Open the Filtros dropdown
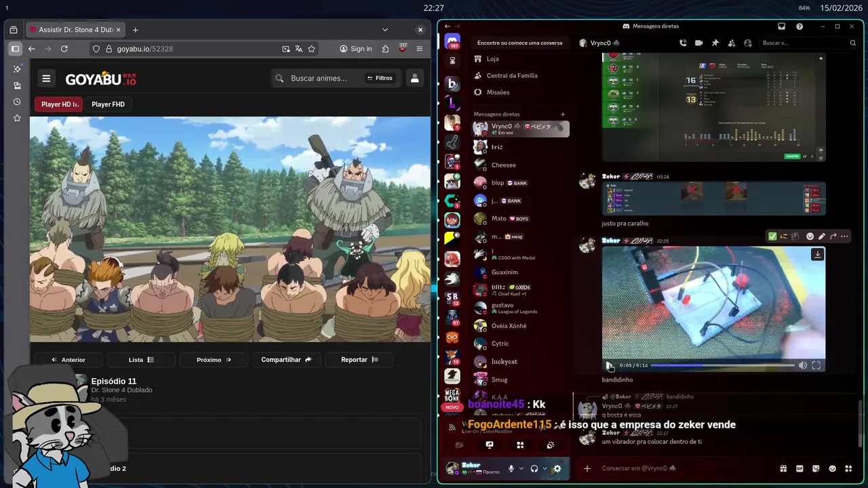This screenshot has width=868, height=488. pos(380,79)
